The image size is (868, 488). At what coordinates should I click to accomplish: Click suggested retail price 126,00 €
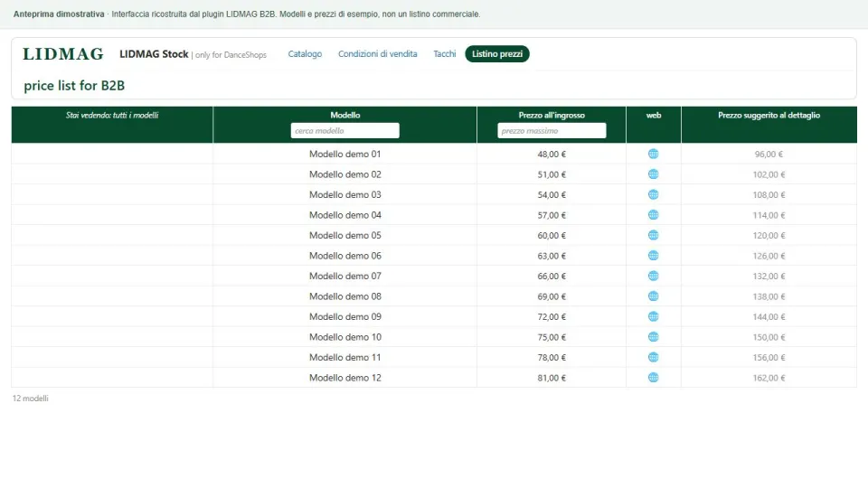pos(769,256)
